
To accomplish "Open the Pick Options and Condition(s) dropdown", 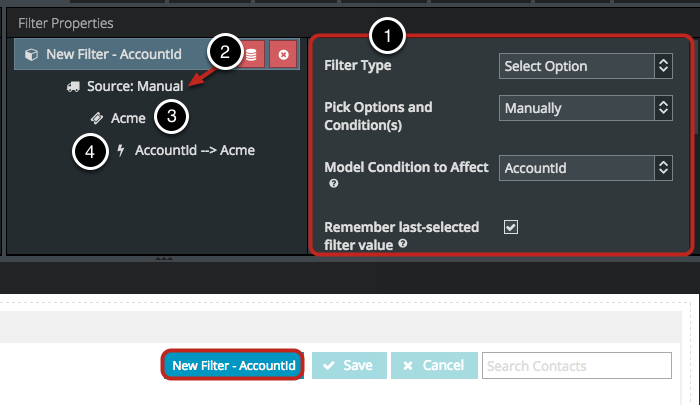I will 586,108.
